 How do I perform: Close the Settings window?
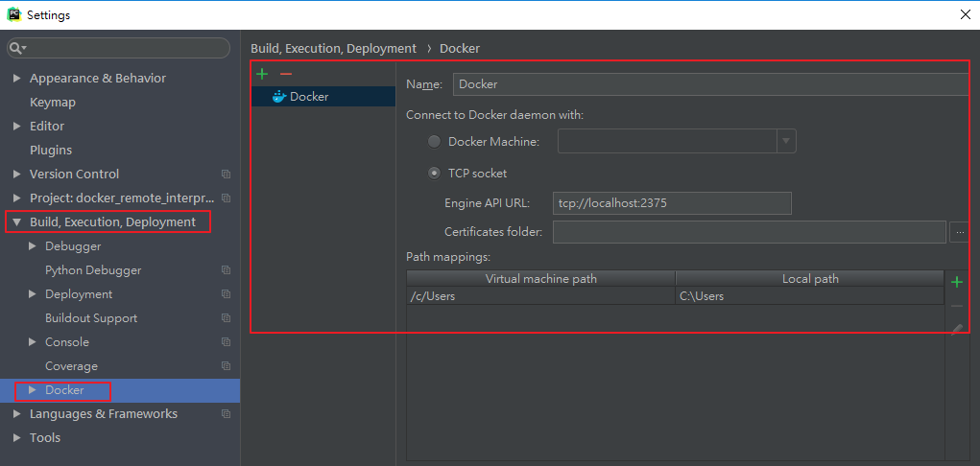pos(965,15)
